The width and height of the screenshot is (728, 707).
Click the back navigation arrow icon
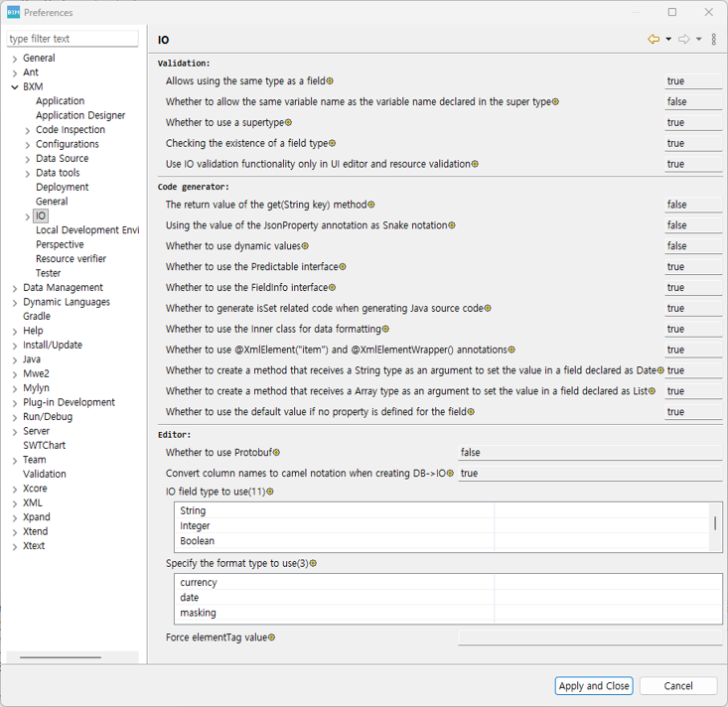click(654, 40)
